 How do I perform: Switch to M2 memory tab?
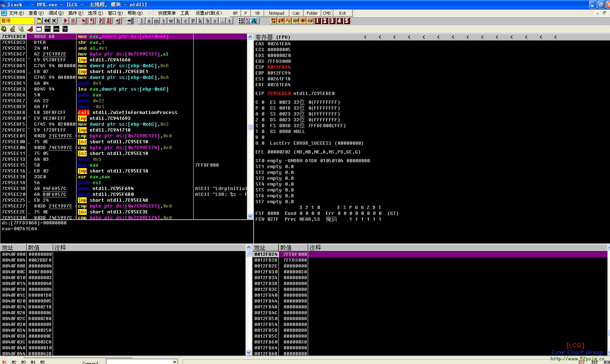[14, 362]
